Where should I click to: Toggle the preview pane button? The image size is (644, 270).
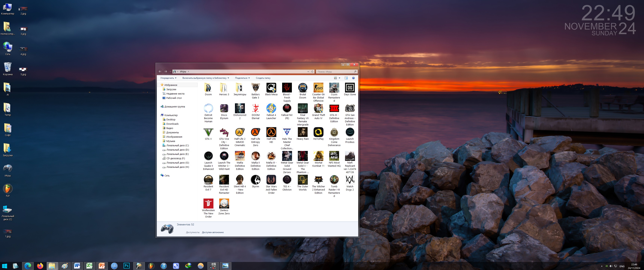point(346,78)
